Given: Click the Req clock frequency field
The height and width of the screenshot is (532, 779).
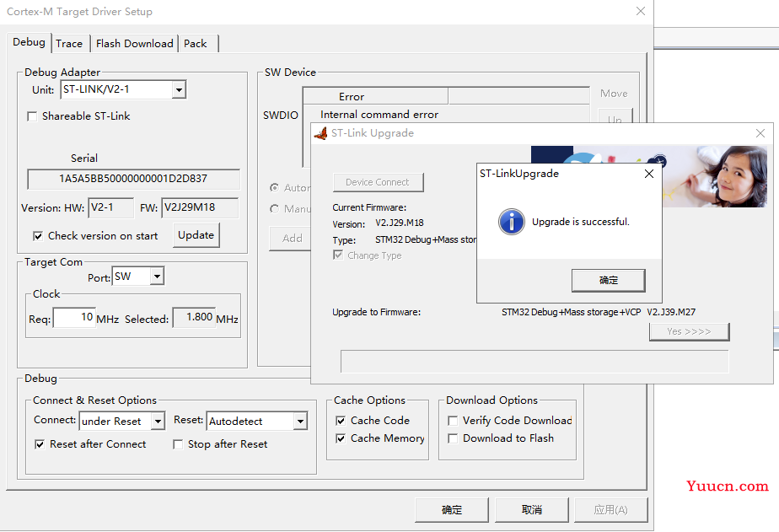Looking at the screenshot, I should (x=74, y=317).
